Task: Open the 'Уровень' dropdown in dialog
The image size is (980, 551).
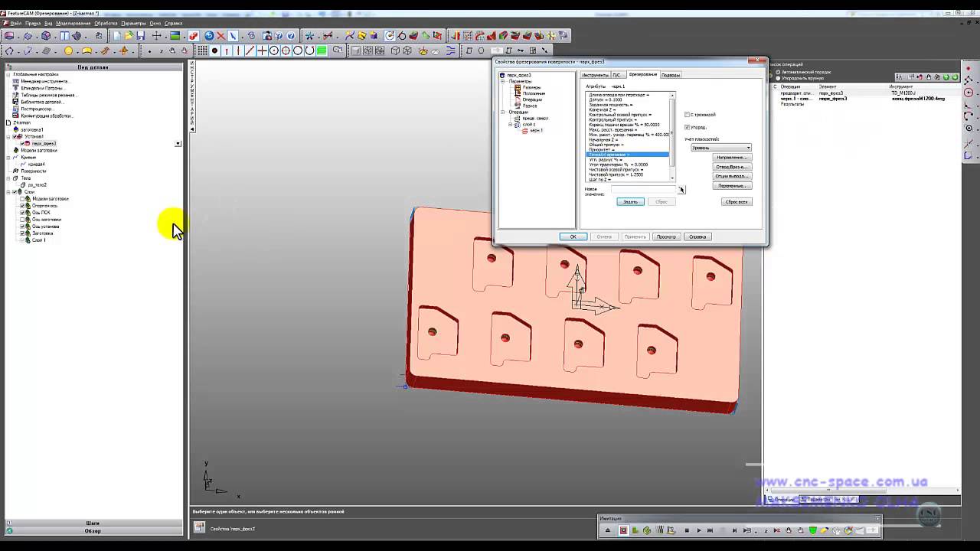Action: point(720,147)
